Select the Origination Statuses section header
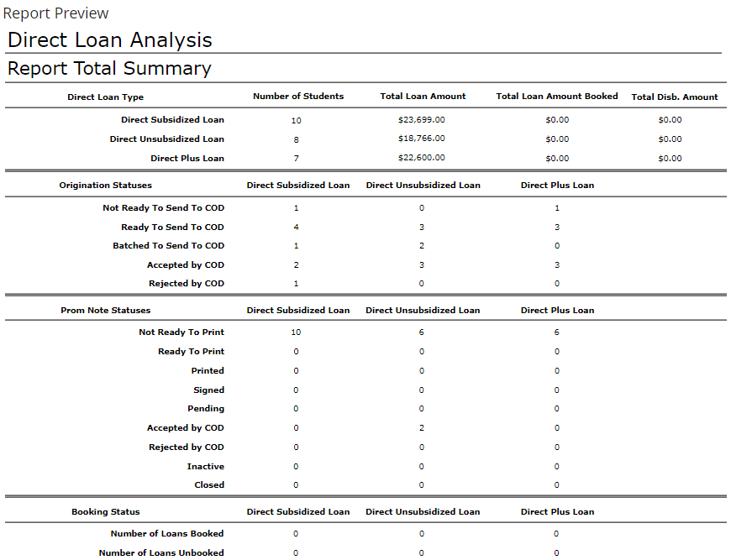 106,186
